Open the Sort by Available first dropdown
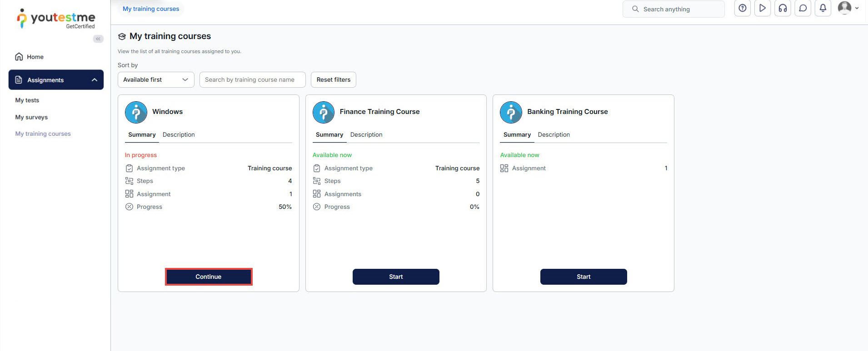 click(155, 80)
